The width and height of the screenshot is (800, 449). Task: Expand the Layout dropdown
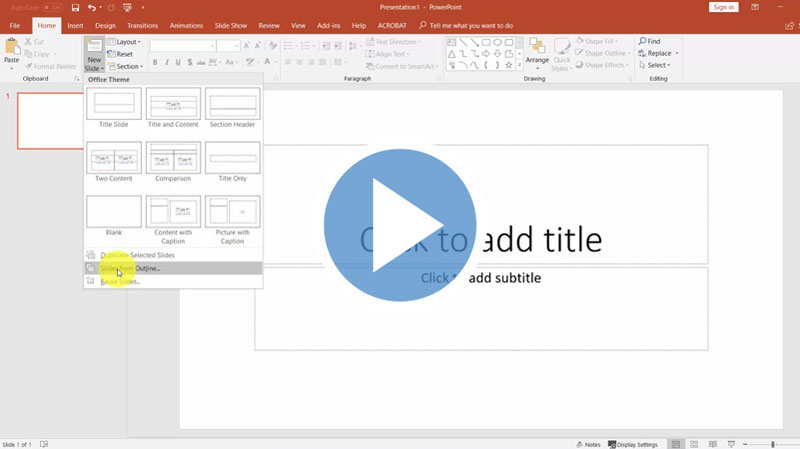tap(126, 42)
